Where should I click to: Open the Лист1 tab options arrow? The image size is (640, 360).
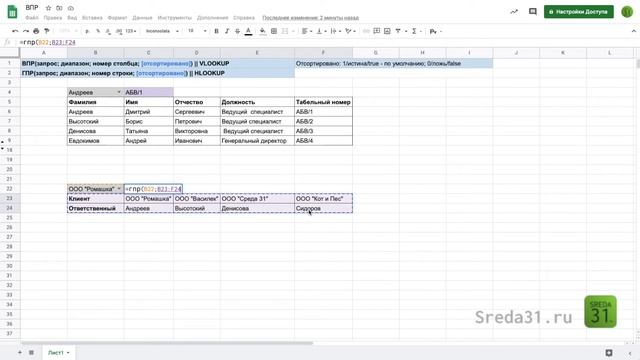tap(68, 353)
